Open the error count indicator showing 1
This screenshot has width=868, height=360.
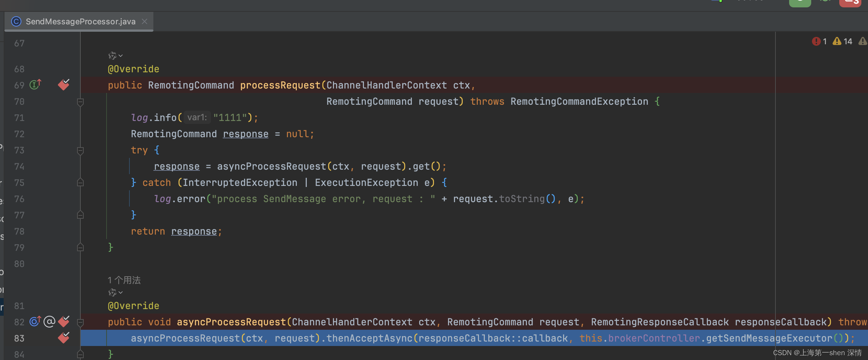(x=819, y=41)
